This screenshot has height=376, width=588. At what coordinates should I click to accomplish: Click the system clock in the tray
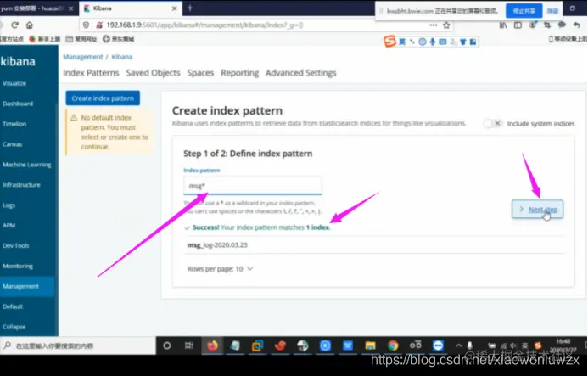564,345
